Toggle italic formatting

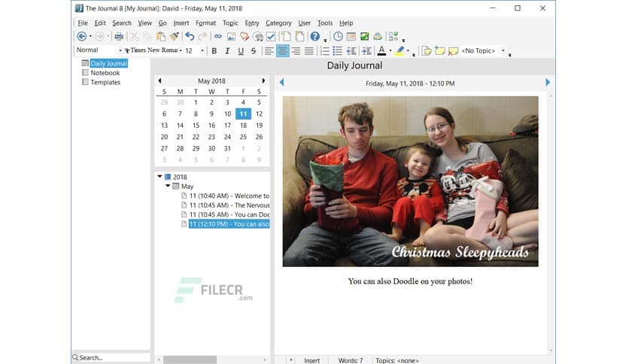pos(227,51)
